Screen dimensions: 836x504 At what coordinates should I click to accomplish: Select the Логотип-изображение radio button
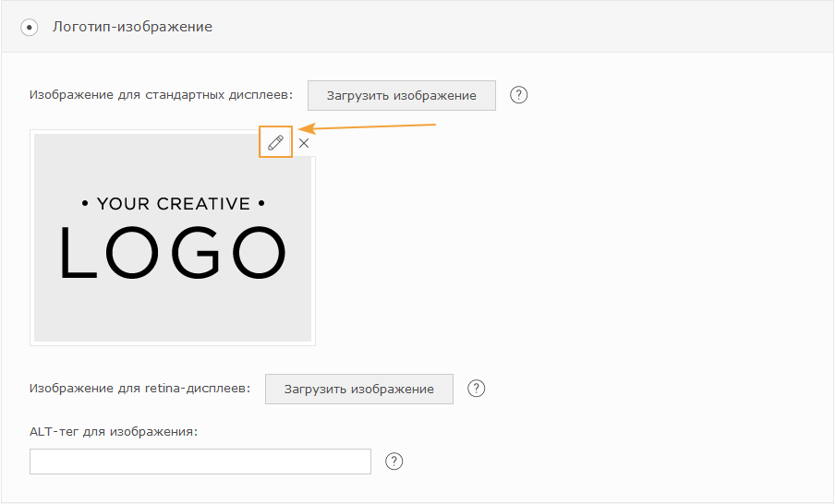[x=30, y=27]
